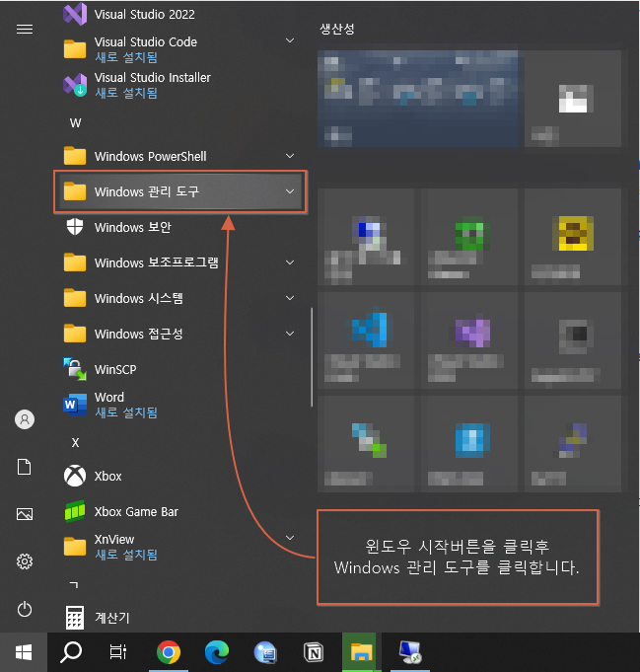The image size is (640, 672).
Task: Open Task View on the taskbar
Action: 117,652
